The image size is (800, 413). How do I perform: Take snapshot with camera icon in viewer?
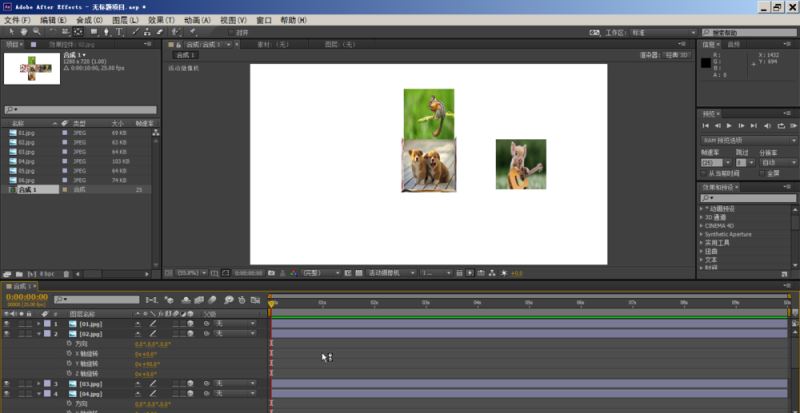point(271,273)
